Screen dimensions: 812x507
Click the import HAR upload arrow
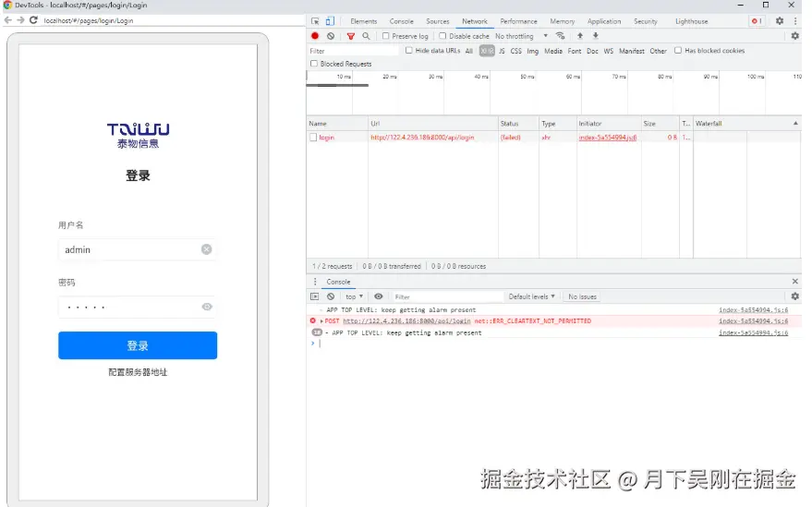coord(580,36)
